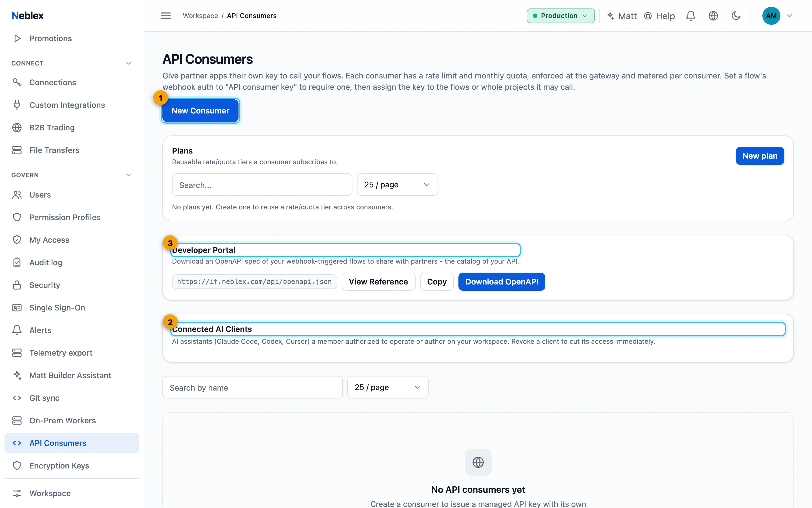The height and width of the screenshot is (508, 812).
Task: Click 'API Consumers' breadcrumb text
Action: click(252, 16)
